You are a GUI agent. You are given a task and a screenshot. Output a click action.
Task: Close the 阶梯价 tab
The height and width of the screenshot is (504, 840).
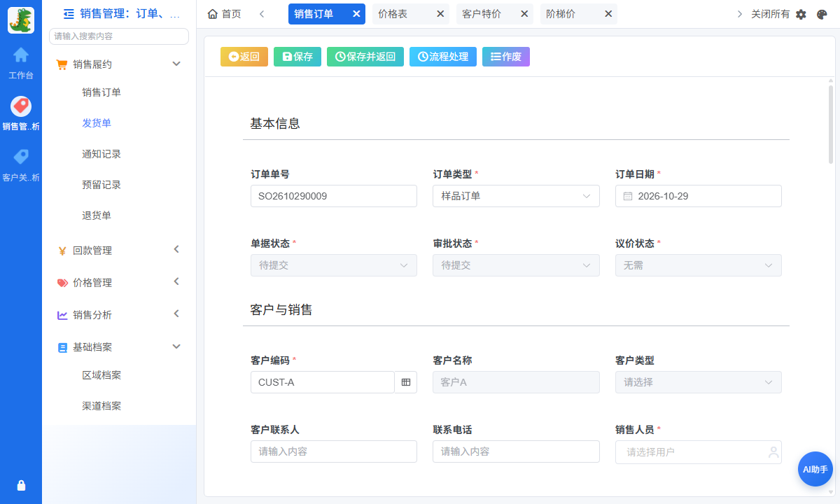(608, 14)
